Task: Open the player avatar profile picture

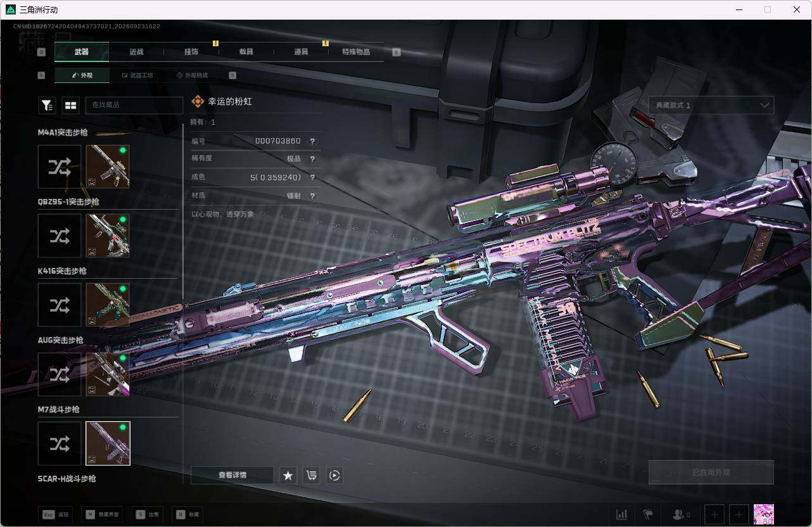Action: (764, 514)
